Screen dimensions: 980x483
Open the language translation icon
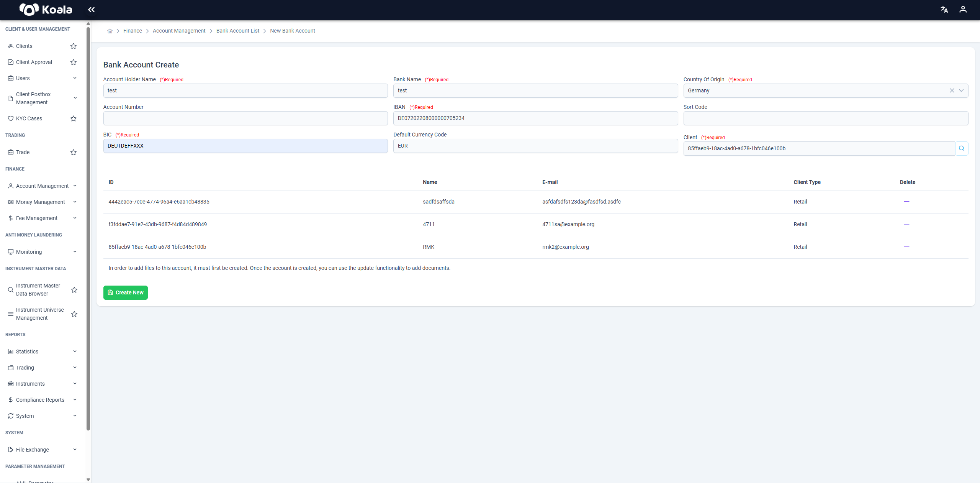click(x=944, y=10)
